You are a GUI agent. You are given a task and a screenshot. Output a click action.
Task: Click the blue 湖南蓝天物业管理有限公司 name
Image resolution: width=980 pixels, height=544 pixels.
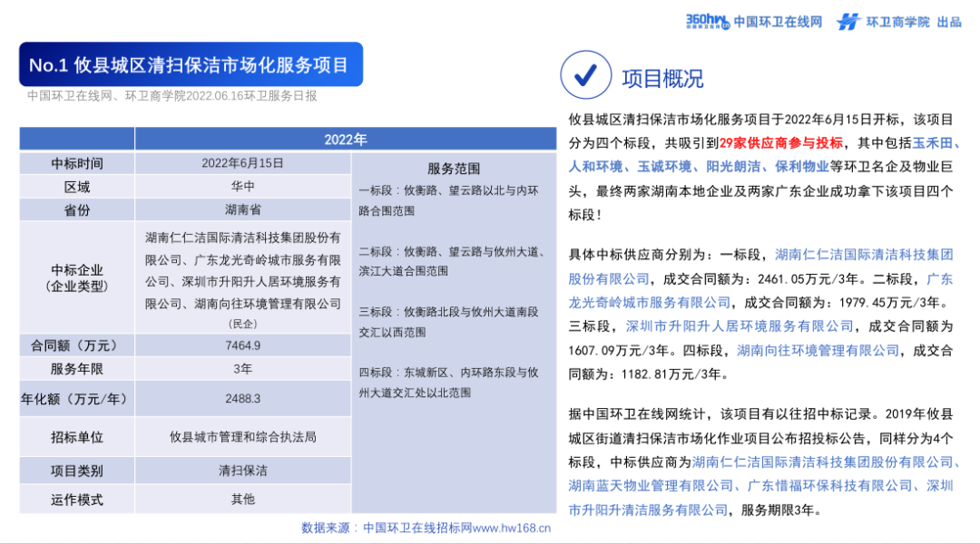651,486
